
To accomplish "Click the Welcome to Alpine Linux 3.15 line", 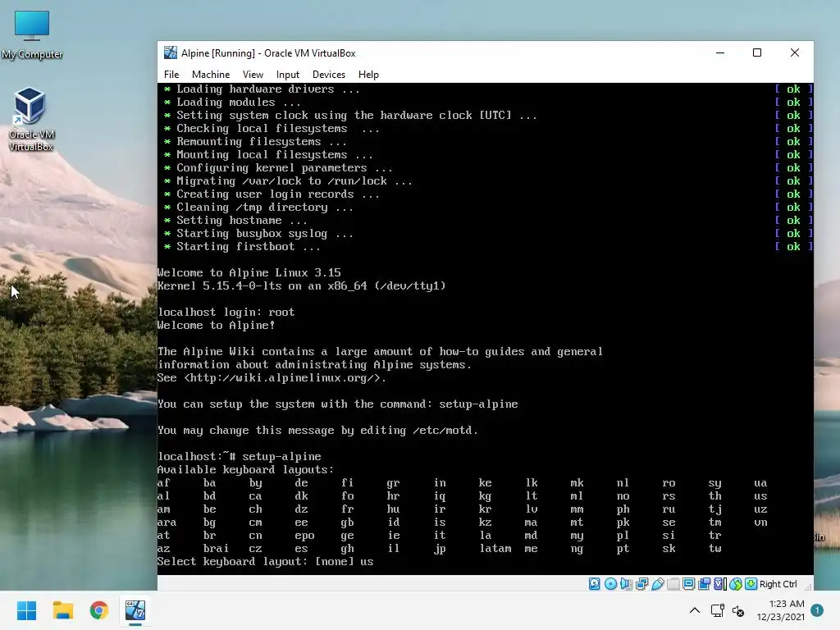I will click(x=249, y=272).
